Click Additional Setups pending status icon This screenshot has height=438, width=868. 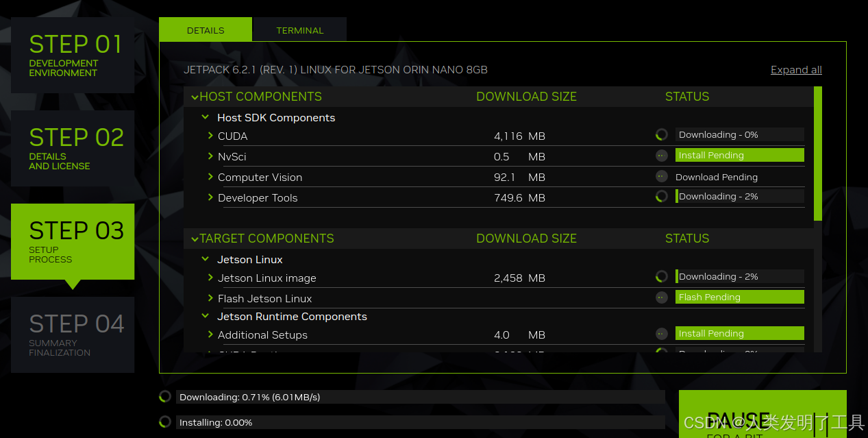click(x=661, y=334)
